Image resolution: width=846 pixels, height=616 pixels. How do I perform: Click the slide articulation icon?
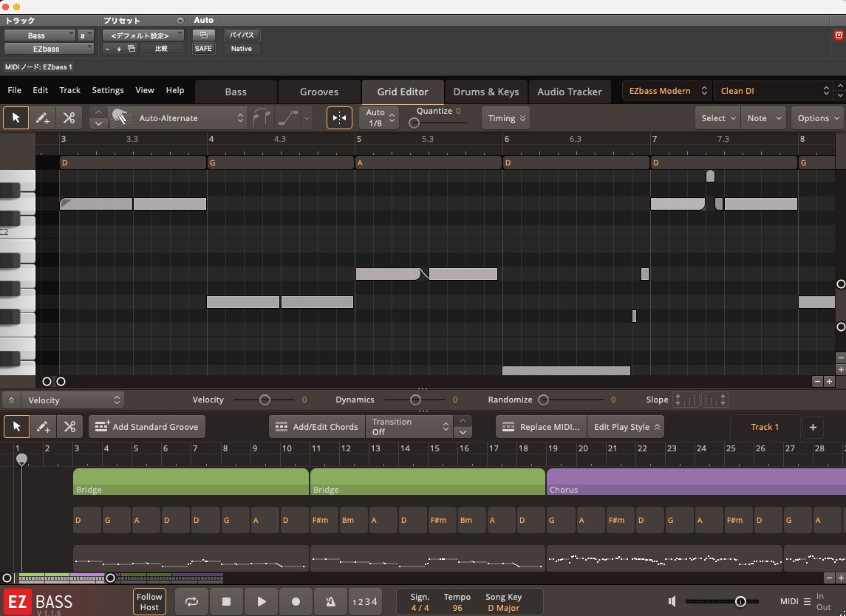pos(288,117)
